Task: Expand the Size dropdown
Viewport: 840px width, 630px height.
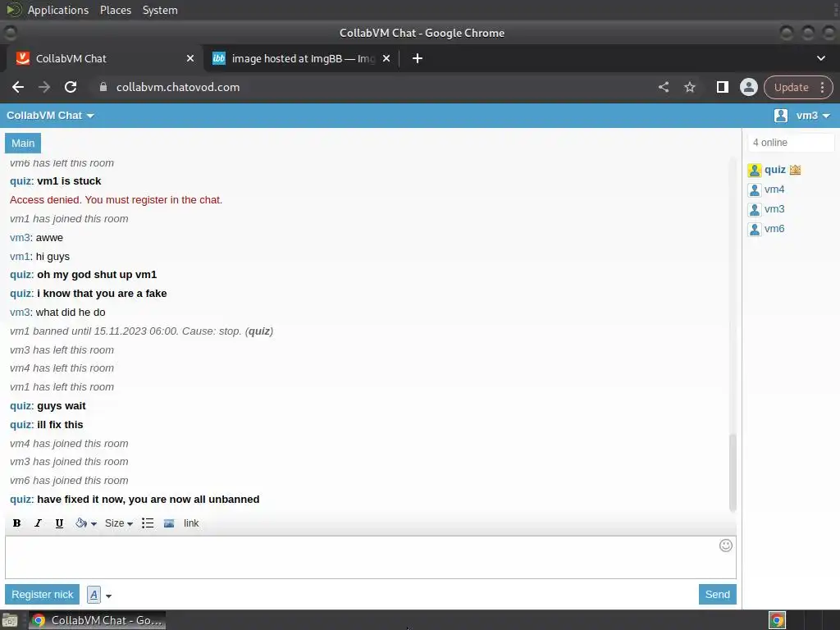Action: [118, 523]
